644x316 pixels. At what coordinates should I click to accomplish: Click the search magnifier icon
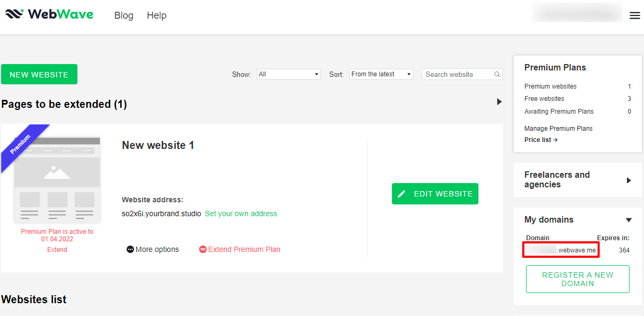[x=497, y=75]
